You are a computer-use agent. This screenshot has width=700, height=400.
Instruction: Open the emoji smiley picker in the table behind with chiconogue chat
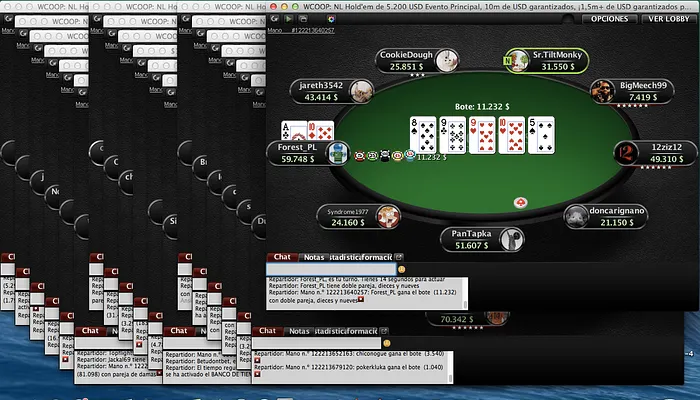click(x=387, y=343)
